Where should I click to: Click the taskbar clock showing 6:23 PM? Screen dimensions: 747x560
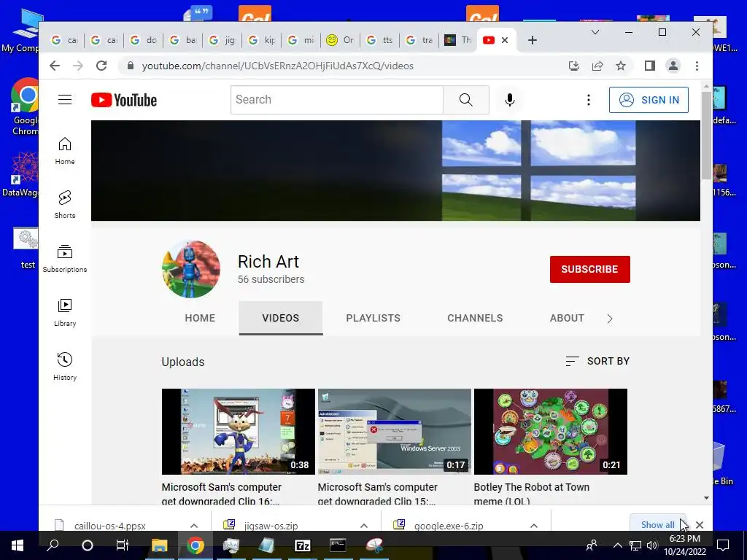tap(684, 545)
